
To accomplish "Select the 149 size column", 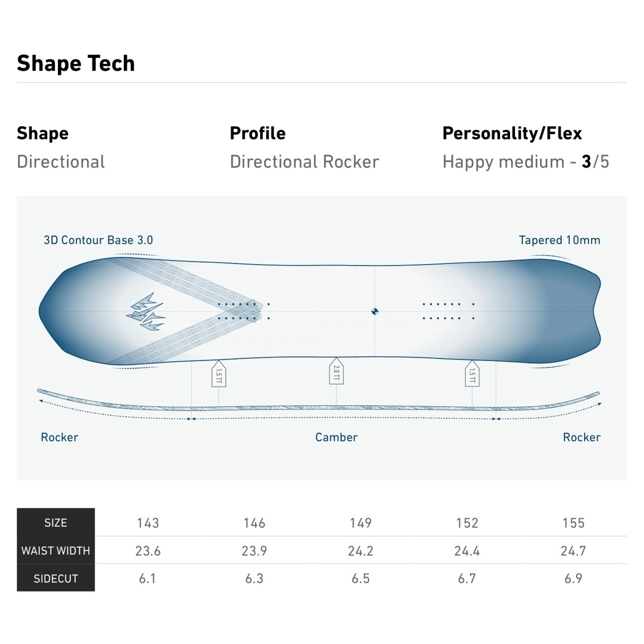I will (361, 523).
